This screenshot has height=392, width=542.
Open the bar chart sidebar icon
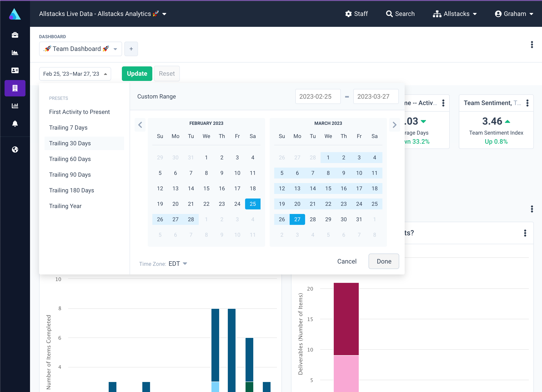(15, 106)
